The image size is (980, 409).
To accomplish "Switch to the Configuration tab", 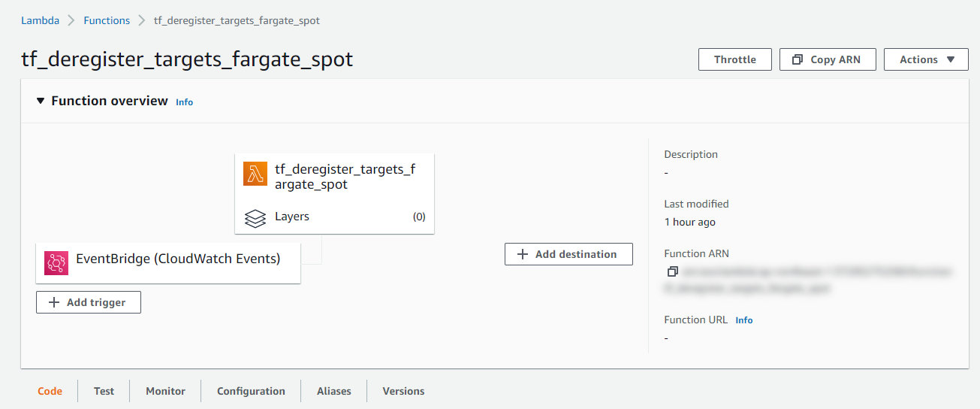I will pyautogui.click(x=251, y=391).
